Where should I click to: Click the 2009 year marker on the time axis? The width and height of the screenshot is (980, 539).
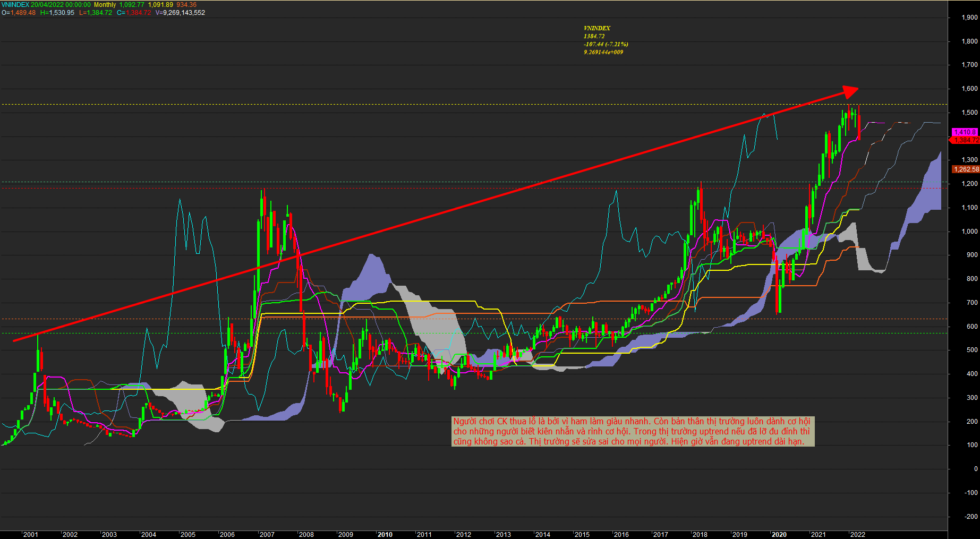346,535
